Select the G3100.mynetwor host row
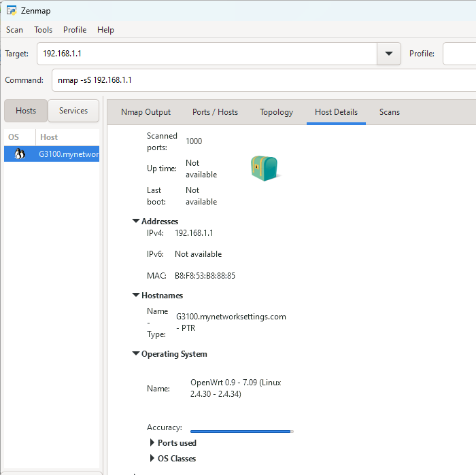Viewport: 476px width, 475px height. point(52,154)
